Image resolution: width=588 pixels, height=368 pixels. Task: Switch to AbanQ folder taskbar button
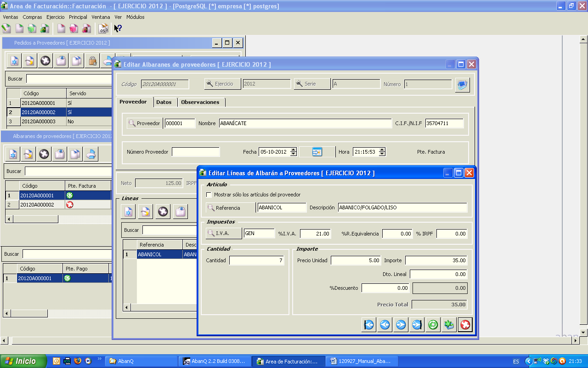click(141, 361)
